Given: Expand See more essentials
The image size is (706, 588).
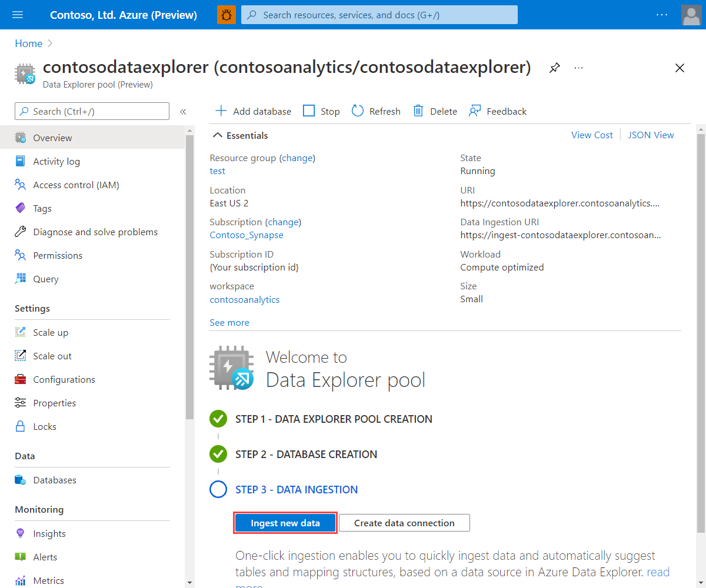Looking at the screenshot, I should coord(229,322).
